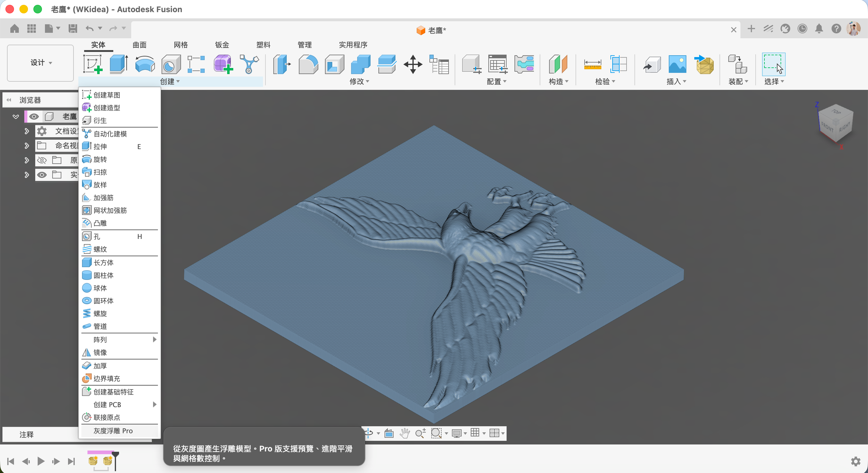Play the design timeline
The image size is (868, 473).
point(41,461)
